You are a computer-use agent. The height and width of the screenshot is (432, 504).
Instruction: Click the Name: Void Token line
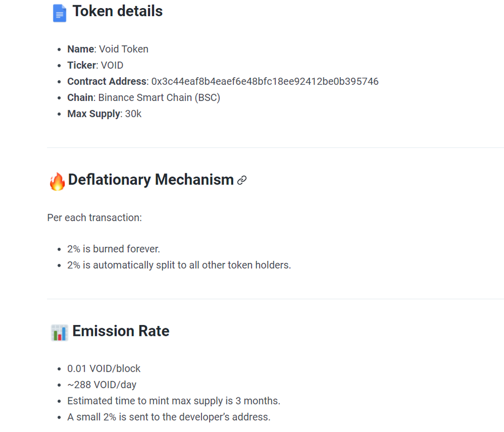(107, 49)
